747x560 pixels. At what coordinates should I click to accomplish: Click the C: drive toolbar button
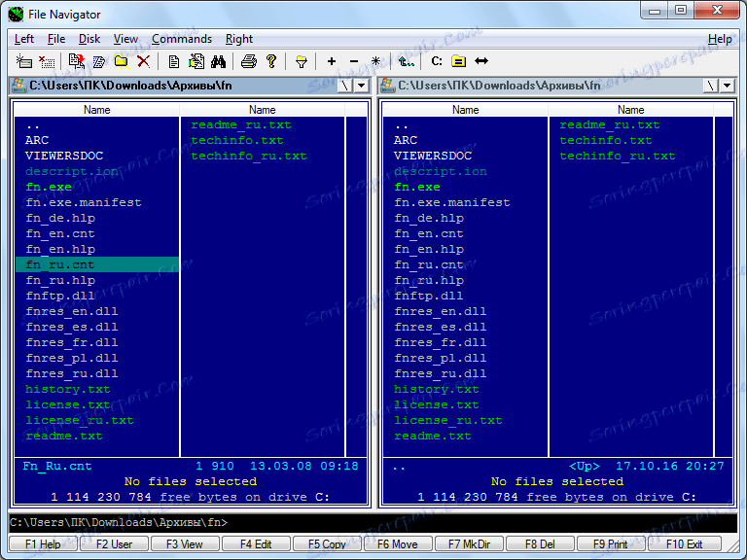point(437,61)
